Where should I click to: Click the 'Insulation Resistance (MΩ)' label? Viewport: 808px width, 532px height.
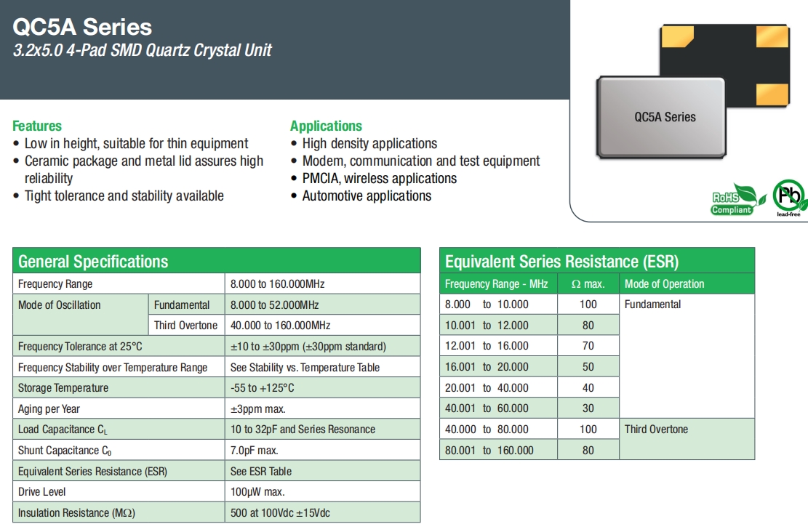point(76,513)
